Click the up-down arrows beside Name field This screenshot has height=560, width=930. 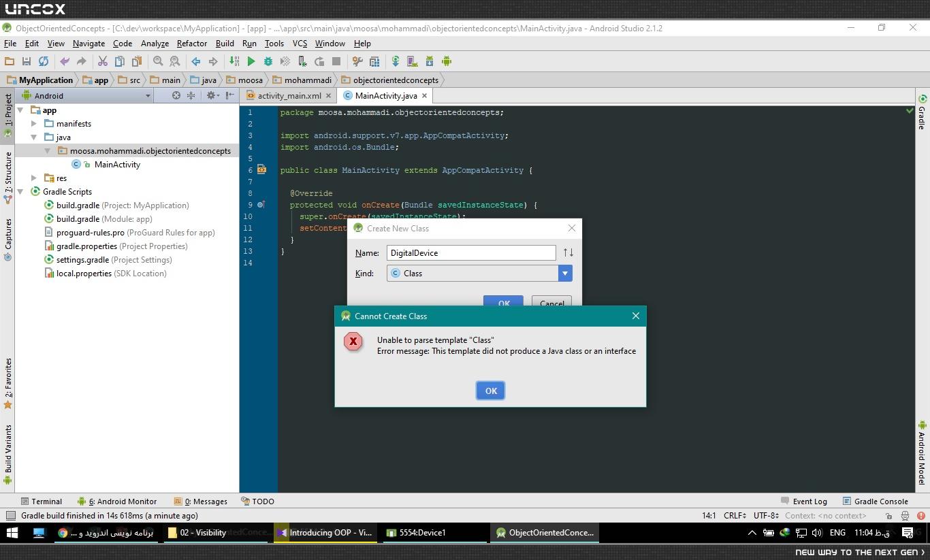click(x=568, y=252)
